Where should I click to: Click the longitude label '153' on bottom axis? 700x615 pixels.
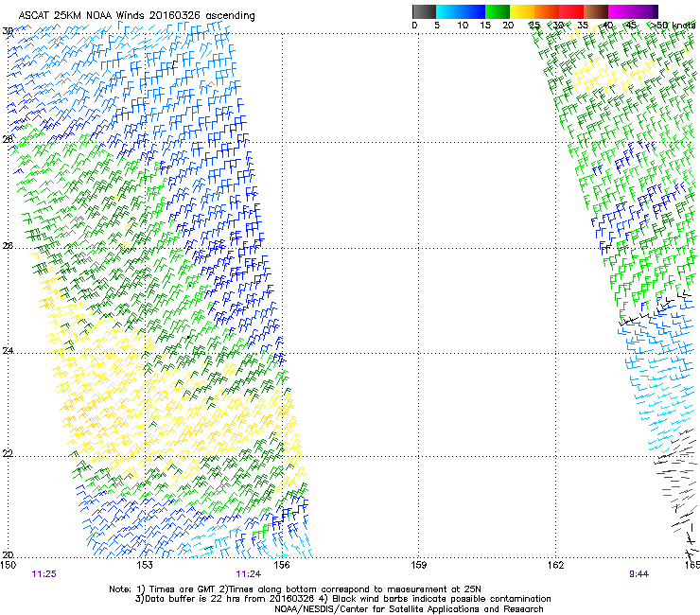click(145, 565)
